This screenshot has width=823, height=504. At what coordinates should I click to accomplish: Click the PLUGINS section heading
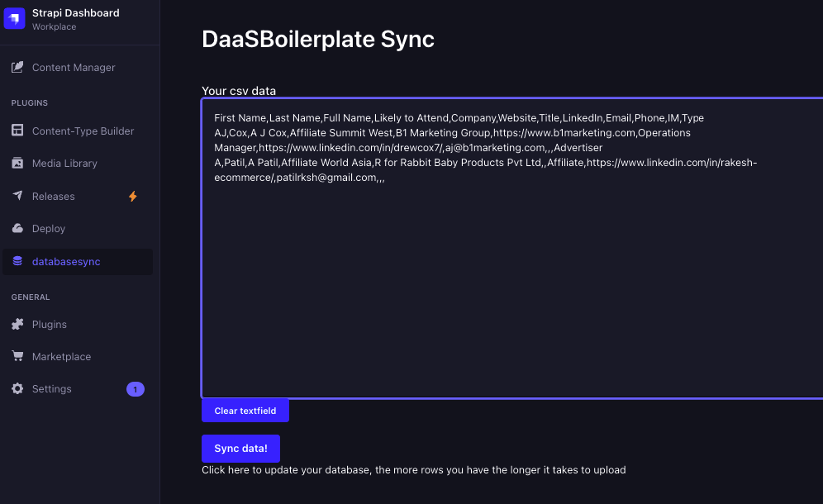point(30,103)
